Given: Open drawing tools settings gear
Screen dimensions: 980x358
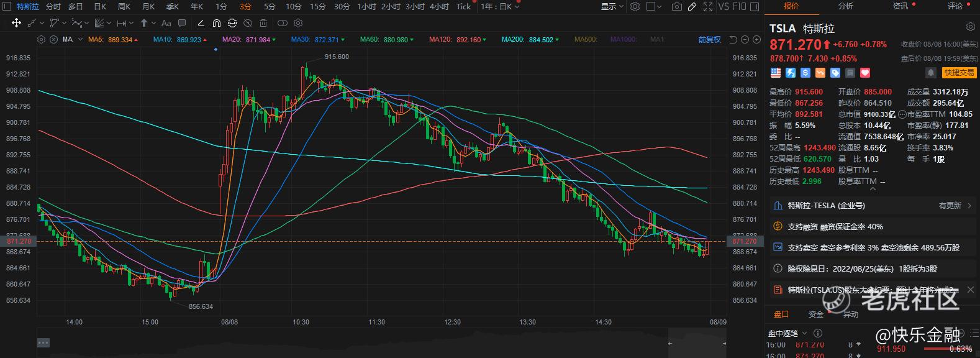Looking at the screenshot, I should point(298,23).
